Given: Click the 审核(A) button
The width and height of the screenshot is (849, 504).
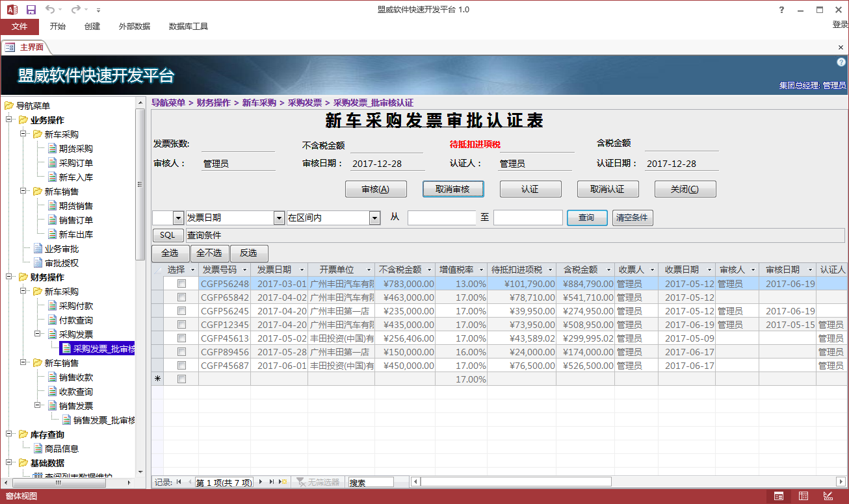Looking at the screenshot, I should (376, 189).
